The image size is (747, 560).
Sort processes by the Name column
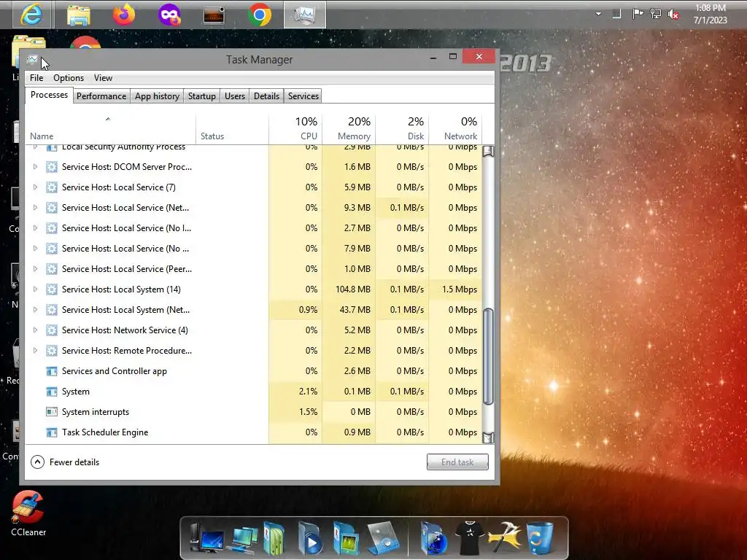tap(110, 128)
